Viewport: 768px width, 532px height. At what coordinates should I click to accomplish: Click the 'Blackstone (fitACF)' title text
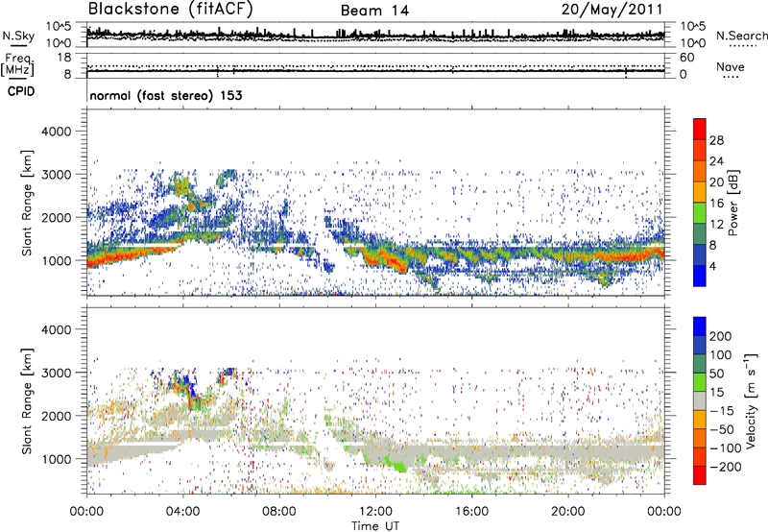(171, 9)
